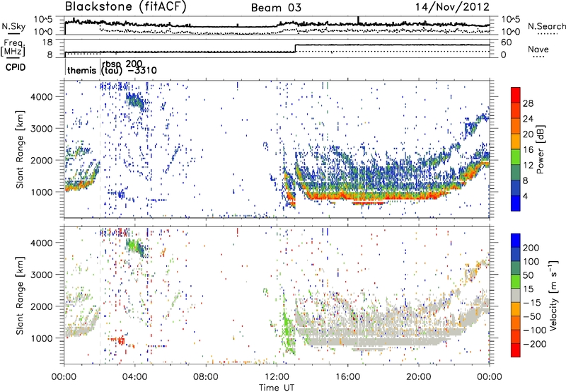
Task: Click the '60' Nave axis tick
Action: click(x=507, y=42)
